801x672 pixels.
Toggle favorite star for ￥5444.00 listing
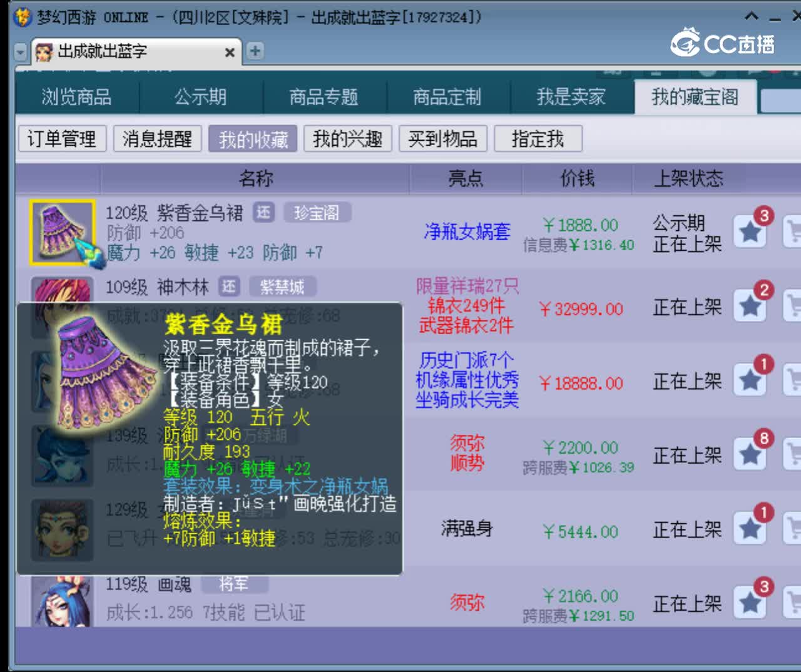pos(750,529)
